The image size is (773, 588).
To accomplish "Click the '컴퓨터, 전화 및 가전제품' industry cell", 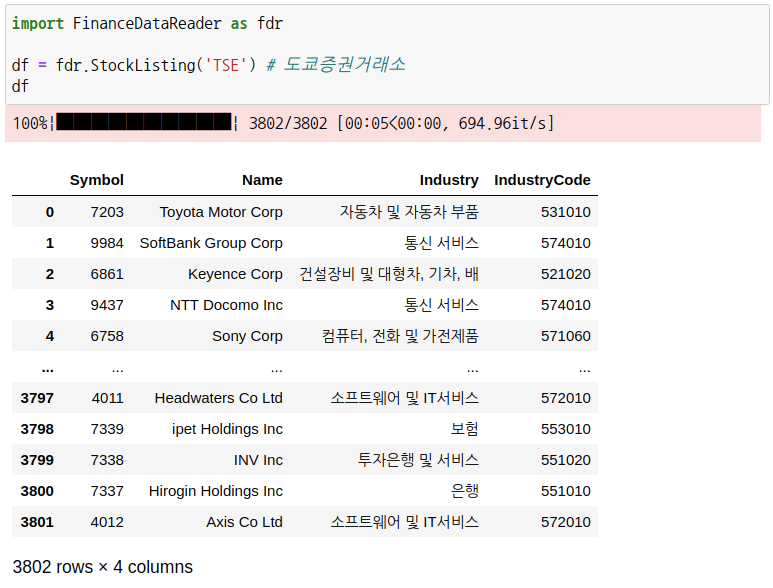I will tap(400, 336).
